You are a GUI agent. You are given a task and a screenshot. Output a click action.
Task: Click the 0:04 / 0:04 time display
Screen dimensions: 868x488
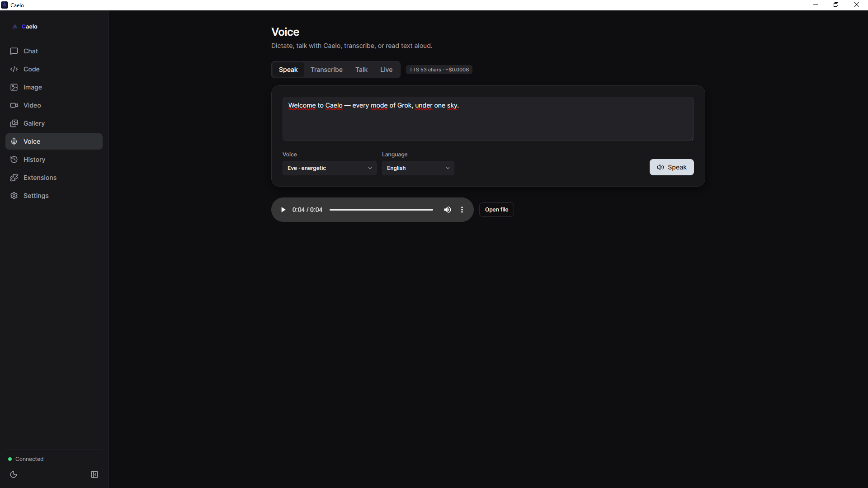point(307,210)
